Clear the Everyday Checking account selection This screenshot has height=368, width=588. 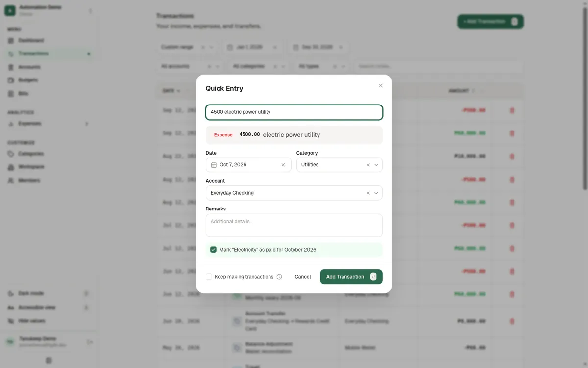point(368,193)
